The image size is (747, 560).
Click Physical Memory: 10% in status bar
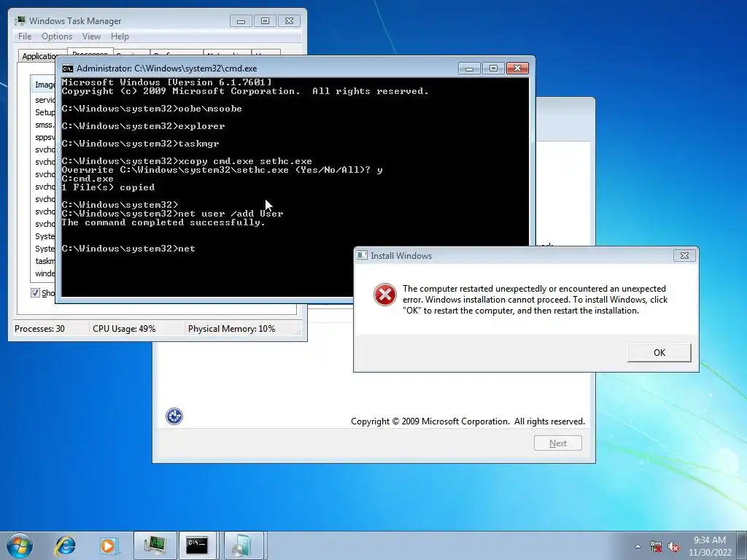(x=231, y=329)
